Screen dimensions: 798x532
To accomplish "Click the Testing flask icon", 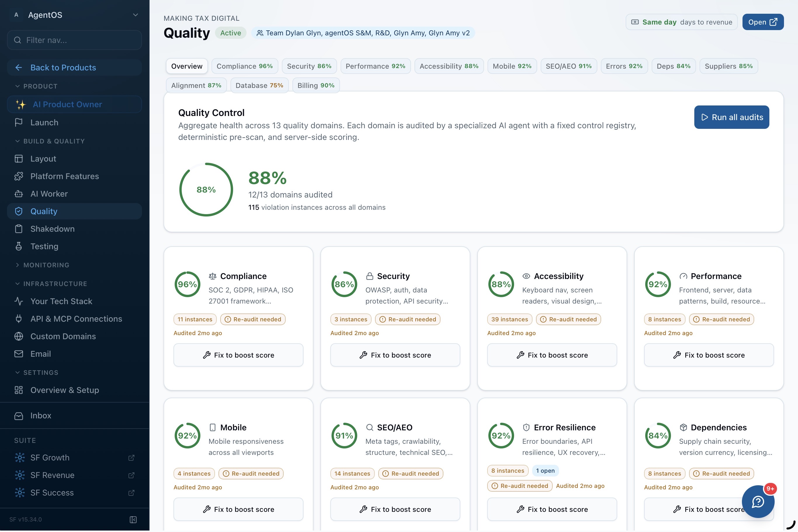I will (19, 246).
